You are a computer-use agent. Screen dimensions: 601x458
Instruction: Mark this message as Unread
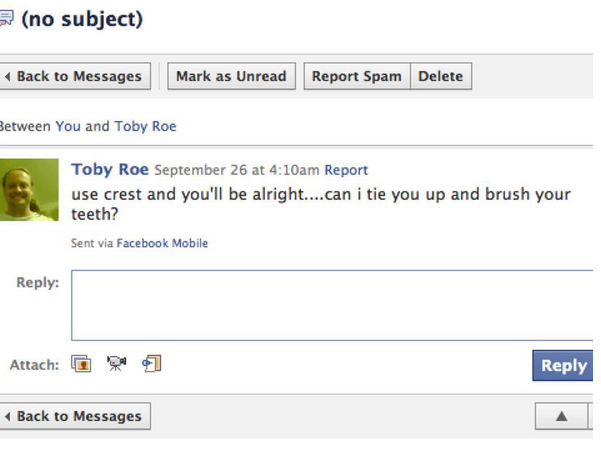(x=231, y=76)
